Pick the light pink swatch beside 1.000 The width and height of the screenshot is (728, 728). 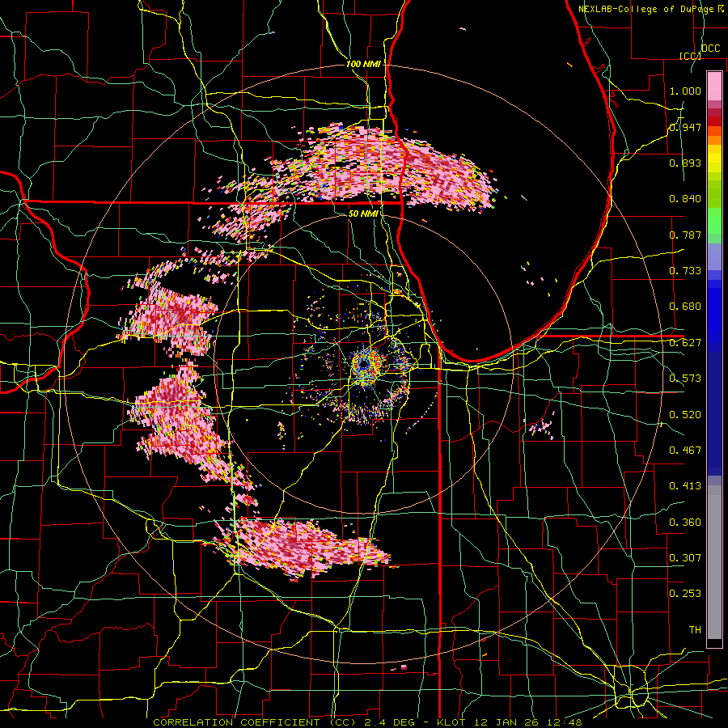[x=714, y=87]
